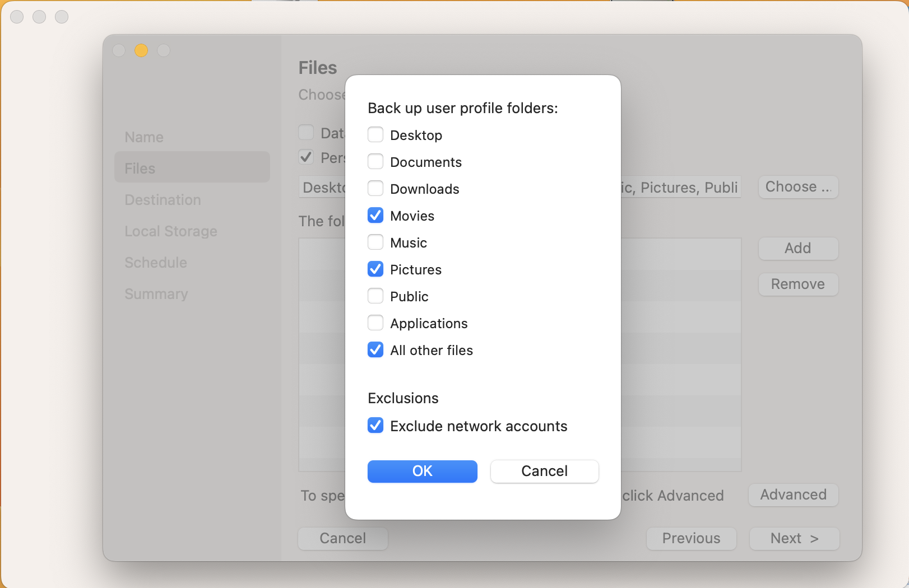Click the Choose ... button
The image size is (909, 588).
tap(799, 187)
